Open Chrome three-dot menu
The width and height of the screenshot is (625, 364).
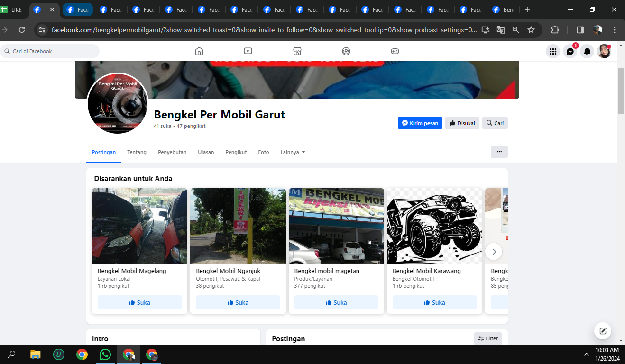pos(615,30)
